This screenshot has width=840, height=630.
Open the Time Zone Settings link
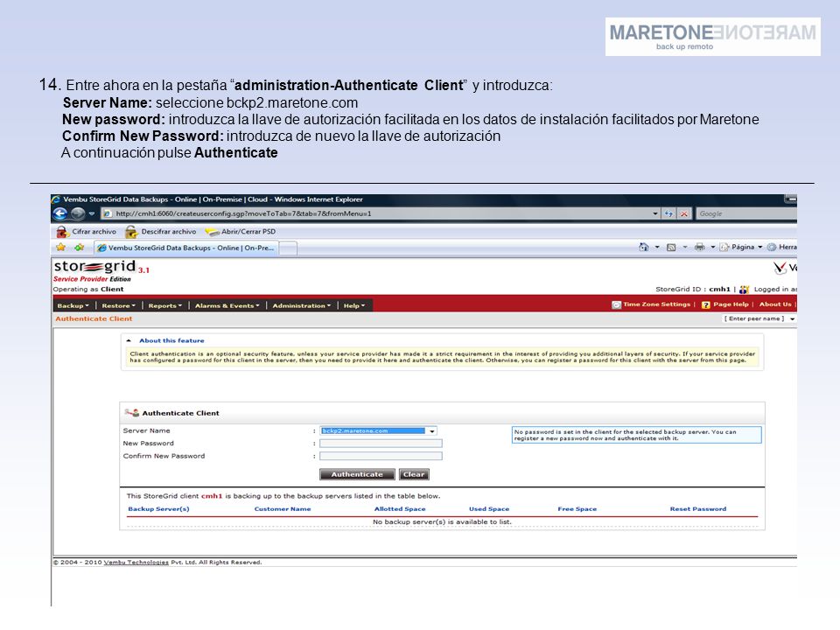click(656, 304)
